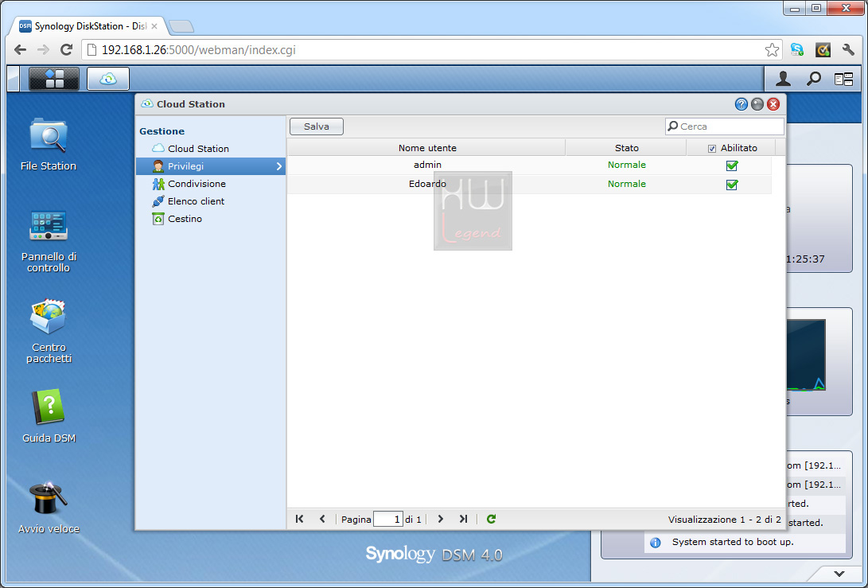The height and width of the screenshot is (588, 868).
Task: Open the Pannello di controllo desktop icon
Action: 49,241
